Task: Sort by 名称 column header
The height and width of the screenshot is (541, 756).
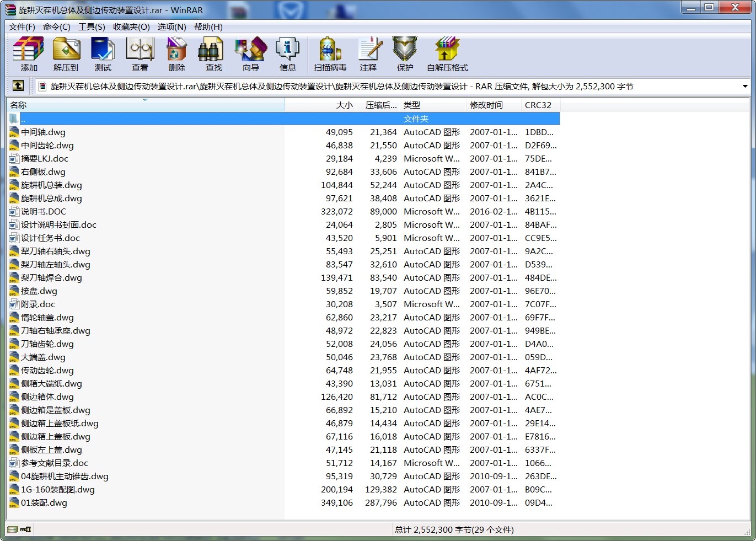Action: point(146,105)
